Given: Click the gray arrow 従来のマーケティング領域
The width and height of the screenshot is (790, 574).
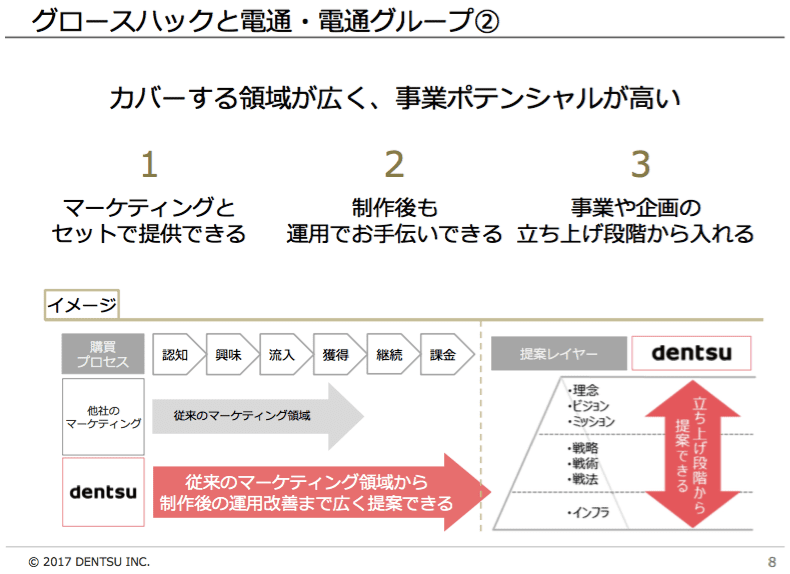Looking at the screenshot, I should pos(257,416).
